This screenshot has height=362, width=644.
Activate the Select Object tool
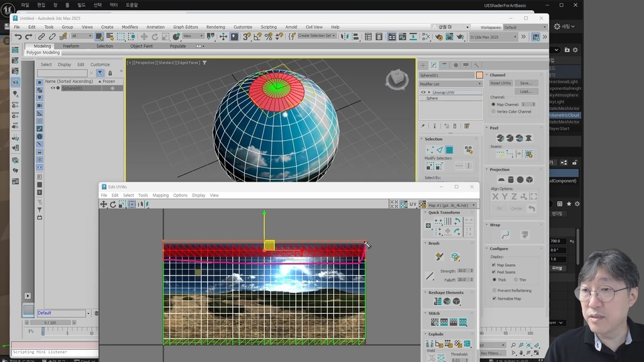(x=99, y=37)
